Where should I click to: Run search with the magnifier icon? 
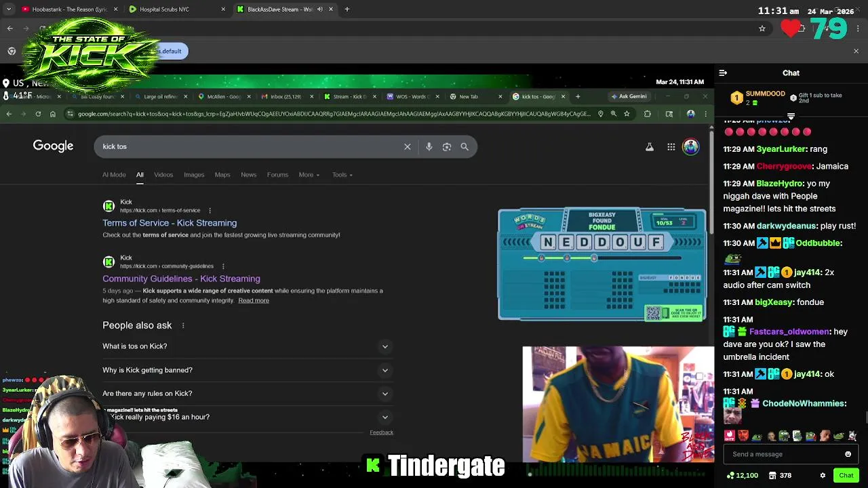coord(465,146)
